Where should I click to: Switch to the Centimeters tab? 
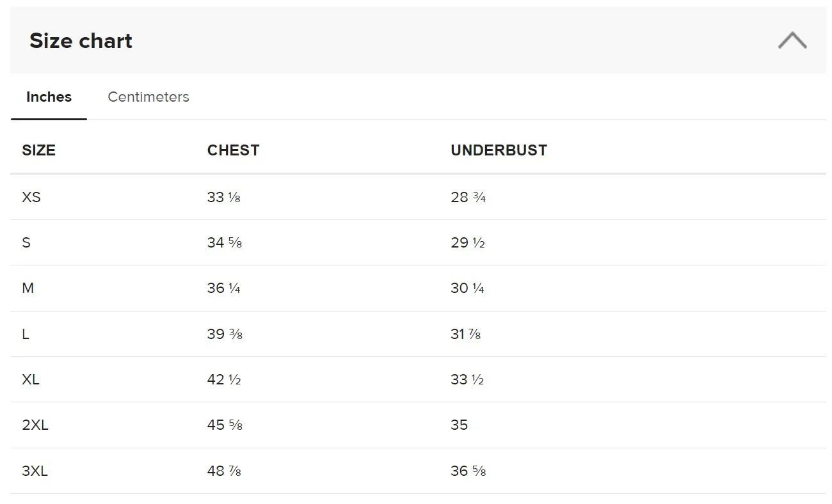(x=148, y=97)
